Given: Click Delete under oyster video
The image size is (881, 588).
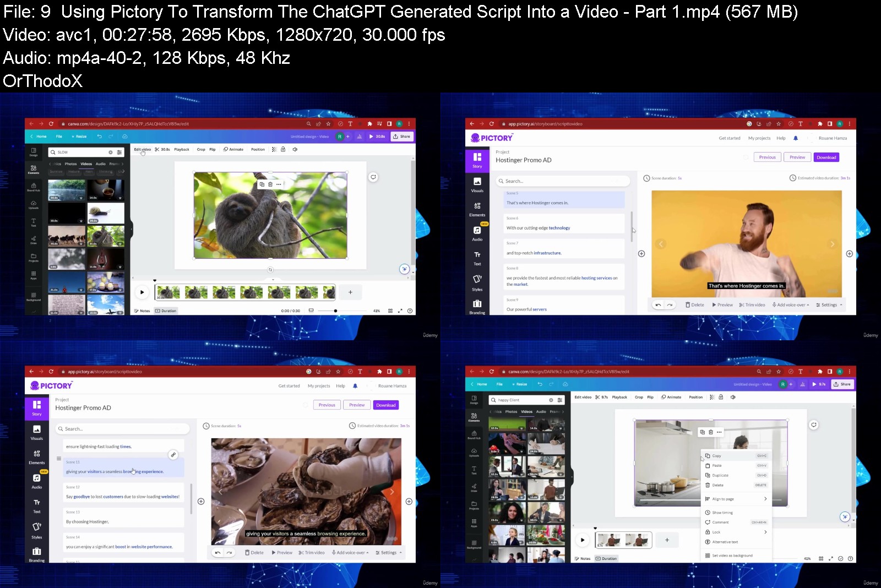Looking at the screenshot, I should click(254, 552).
